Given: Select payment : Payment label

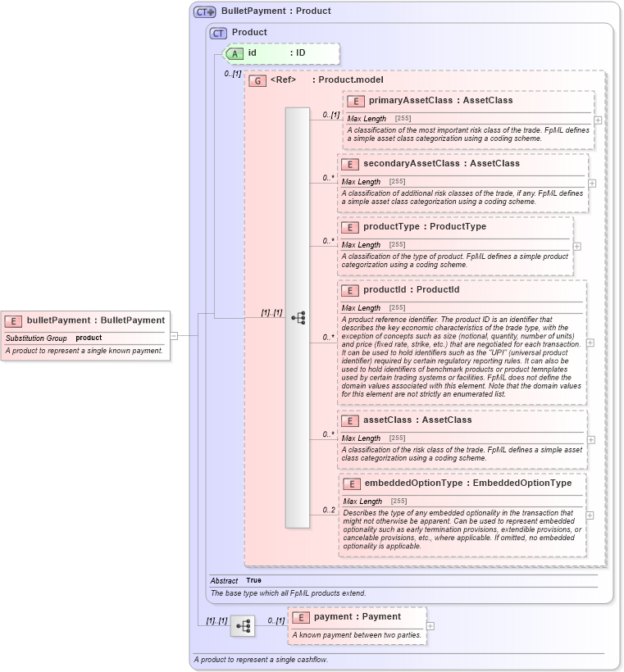Looking at the screenshot, I should click(358, 617).
